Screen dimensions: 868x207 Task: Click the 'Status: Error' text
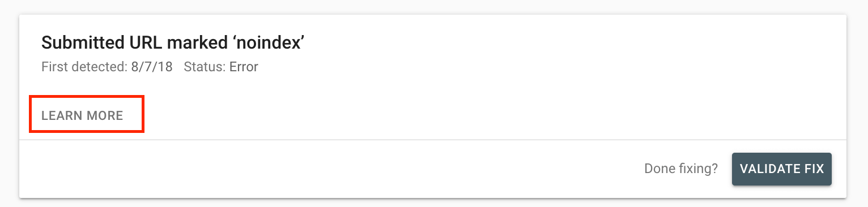tap(221, 67)
